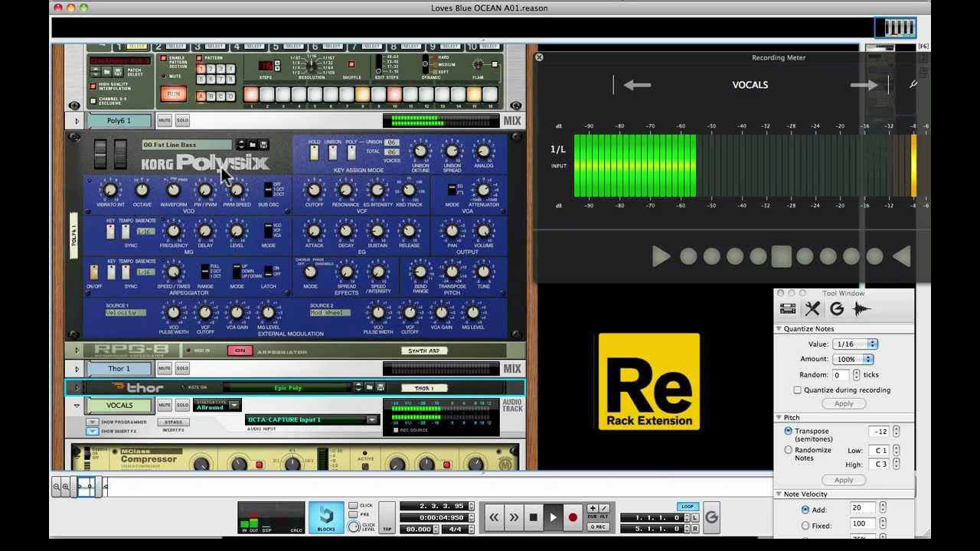Open the Polysix patch name display
Viewport: 980px width, 551px height.
(x=187, y=145)
